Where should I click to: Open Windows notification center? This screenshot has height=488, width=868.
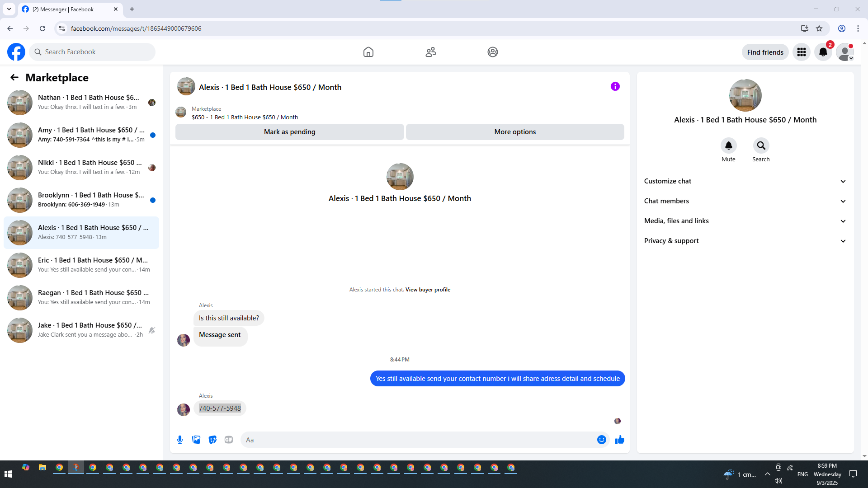[854, 474]
